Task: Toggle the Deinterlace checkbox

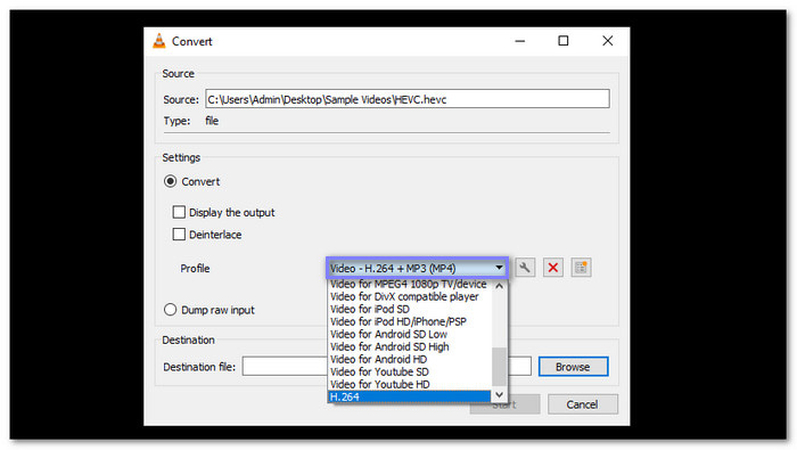Action: tap(179, 234)
